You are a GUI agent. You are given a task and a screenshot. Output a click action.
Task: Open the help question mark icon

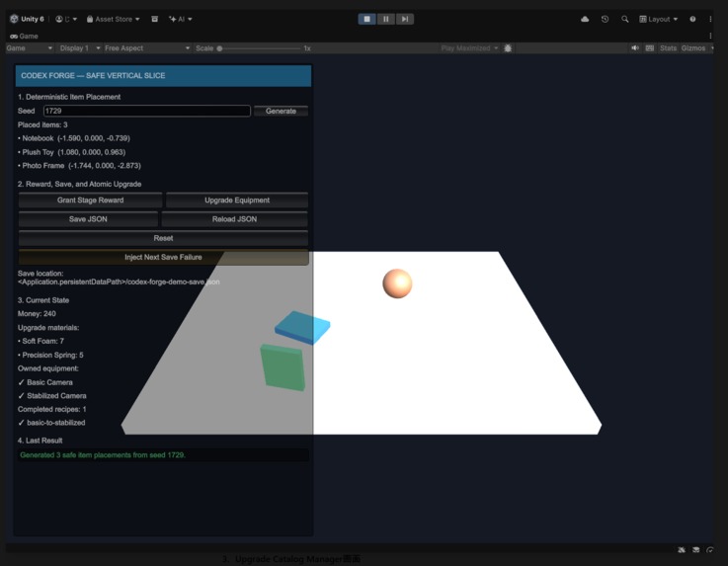click(692, 19)
